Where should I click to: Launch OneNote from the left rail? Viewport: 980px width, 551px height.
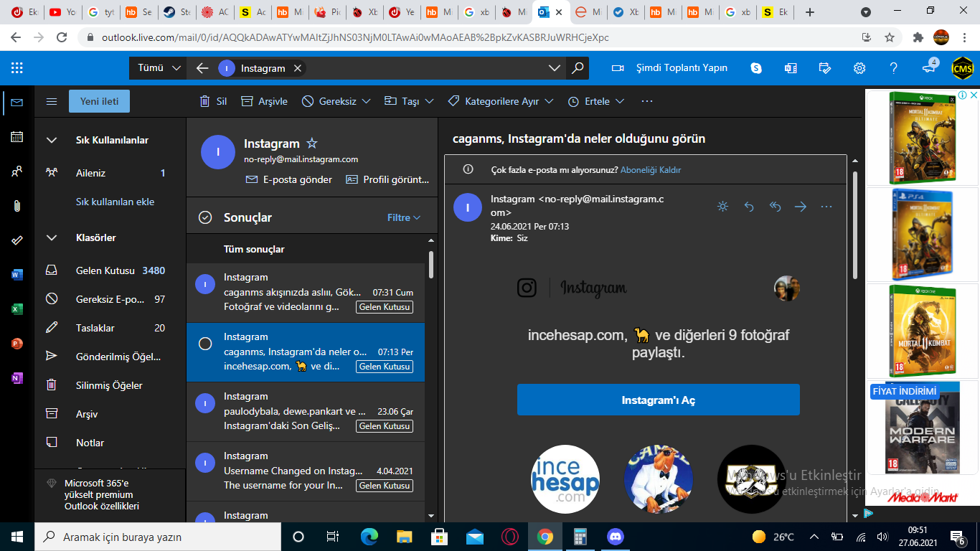click(x=17, y=378)
